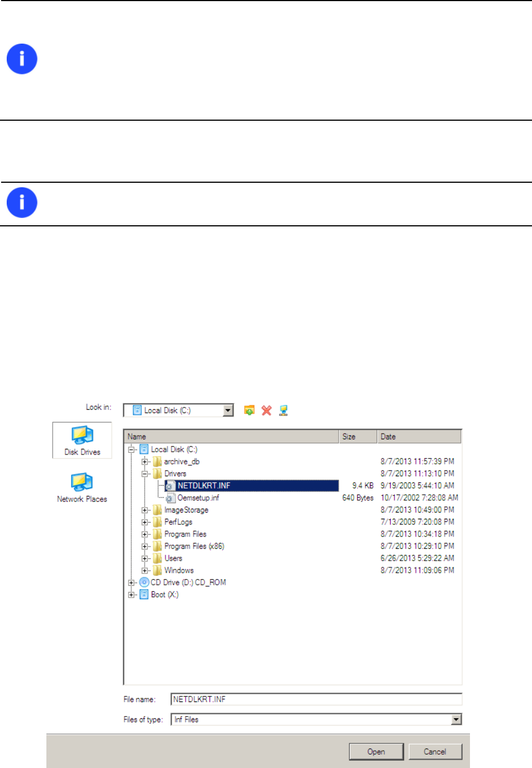Select Network Places in the sidebar

[x=82, y=488]
